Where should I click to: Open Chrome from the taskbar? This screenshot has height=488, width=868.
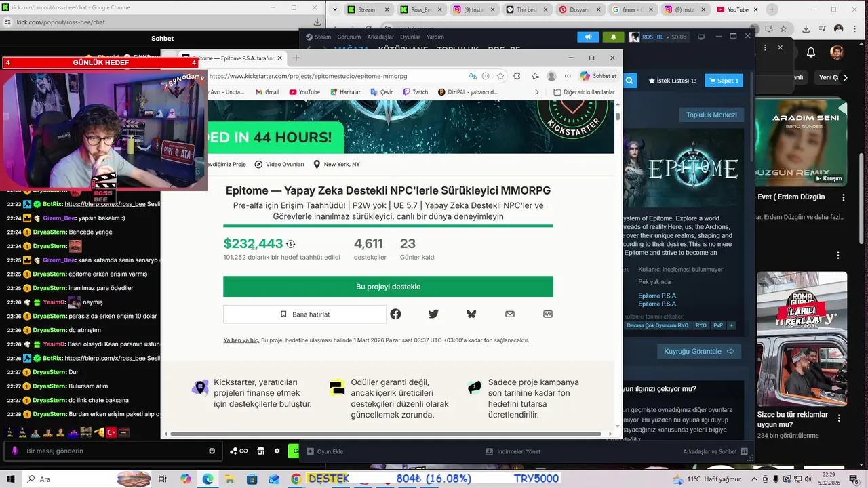coord(296,479)
